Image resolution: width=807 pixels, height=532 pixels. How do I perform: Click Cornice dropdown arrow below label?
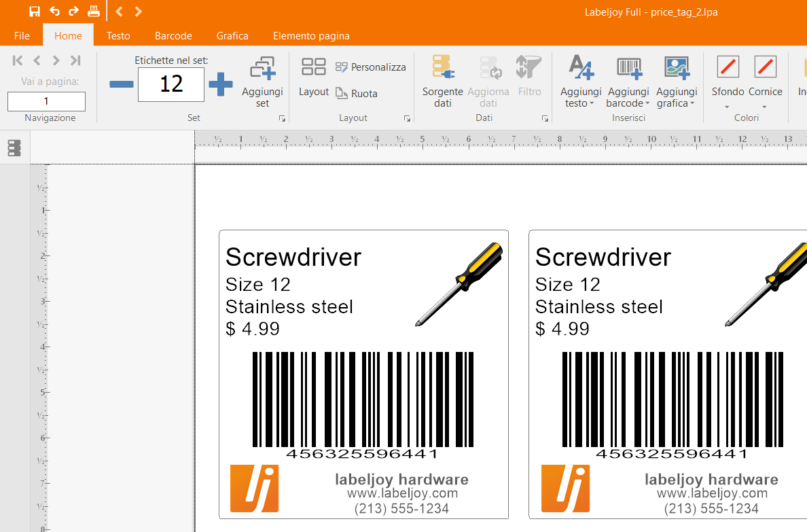coord(764,107)
